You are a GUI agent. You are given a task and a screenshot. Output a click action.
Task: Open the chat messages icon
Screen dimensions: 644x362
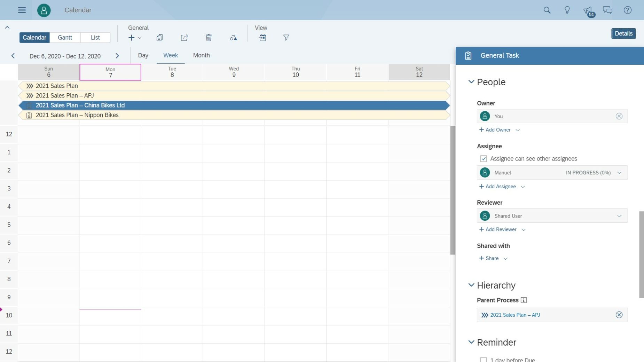(x=607, y=10)
